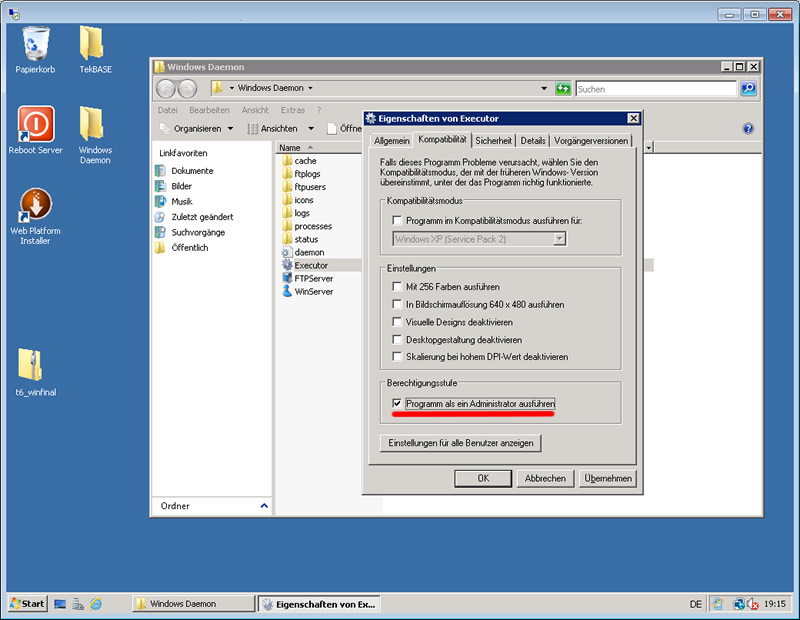Enable compatibility mode checkbox

tap(396, 220)
